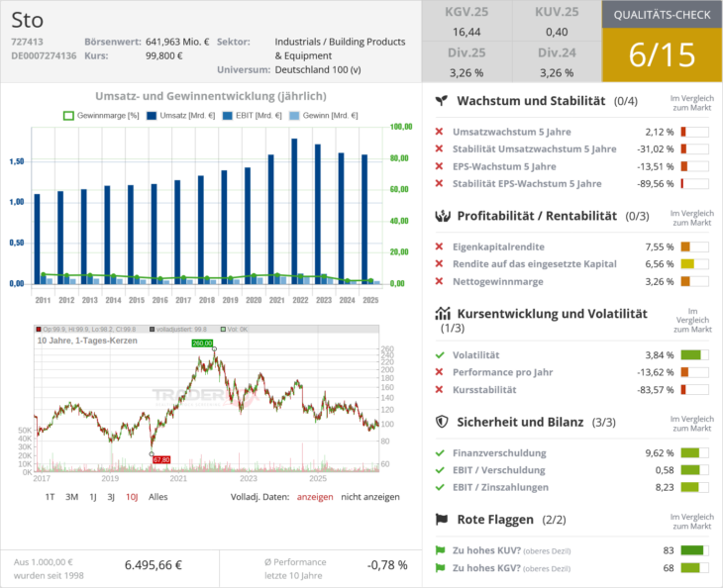Click the WKN 727413
Image resolution: width=723 pixels, height=588 pixels.
click(x=27, y=42)
